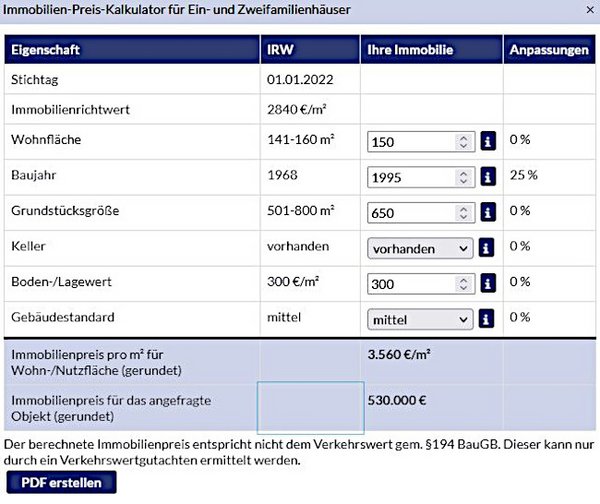Viewport: 600px width, 504px height.
Task: Click the Wohnfläche spinner arrows
Action: [x=463, y=142]
